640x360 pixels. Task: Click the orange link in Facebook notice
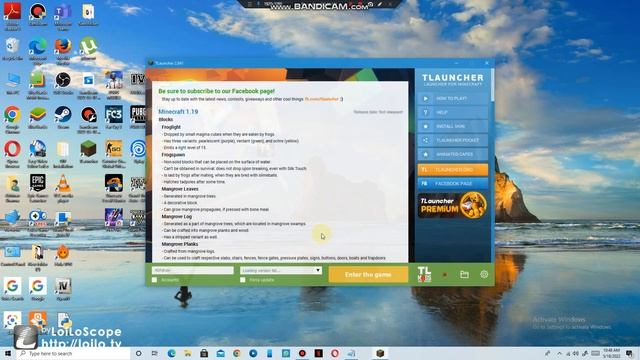coord(322,99)
